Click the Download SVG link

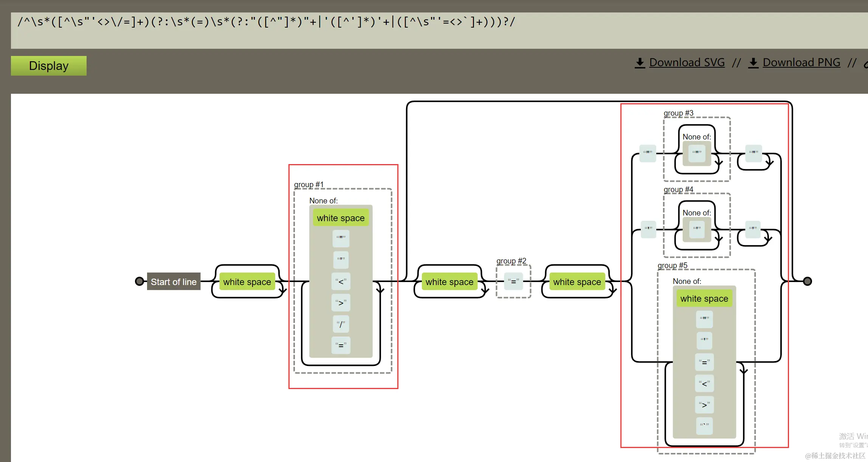(687, 62)
